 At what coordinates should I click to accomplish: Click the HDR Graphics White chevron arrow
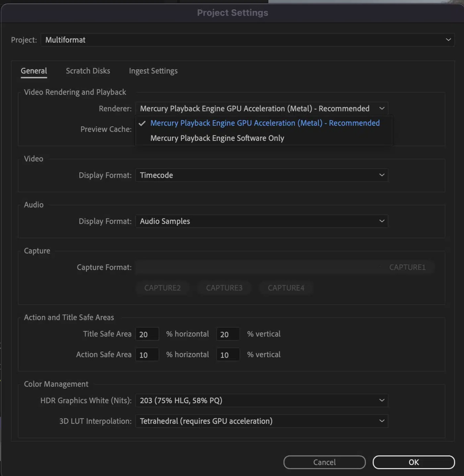coord(382,401)
